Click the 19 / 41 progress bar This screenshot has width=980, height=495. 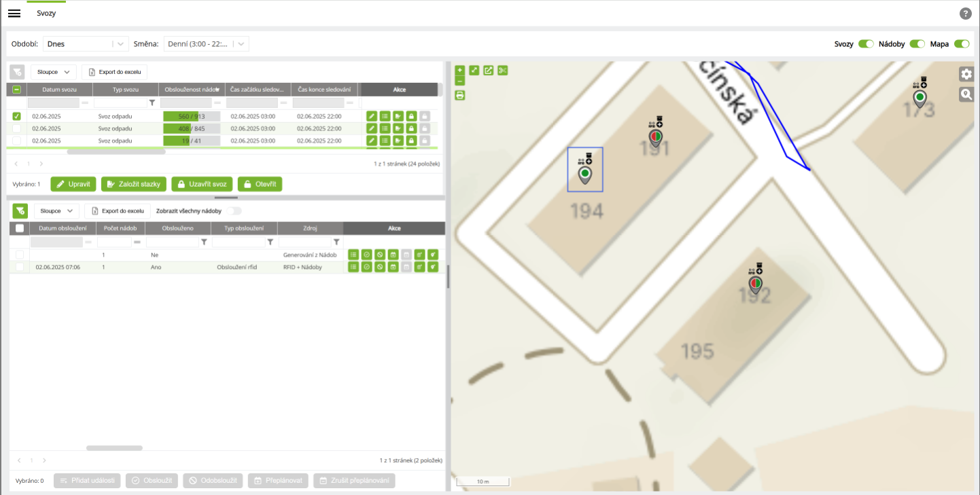coord(192,141)
